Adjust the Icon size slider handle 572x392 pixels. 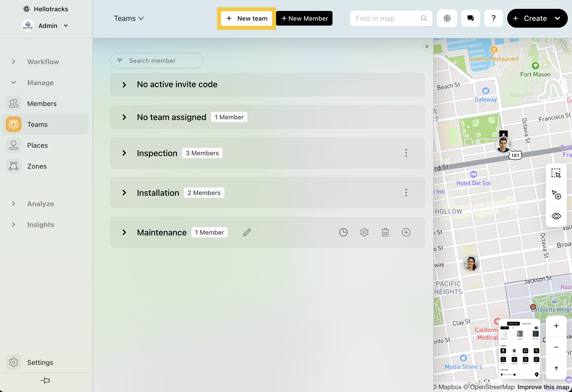tap(515, 375)
